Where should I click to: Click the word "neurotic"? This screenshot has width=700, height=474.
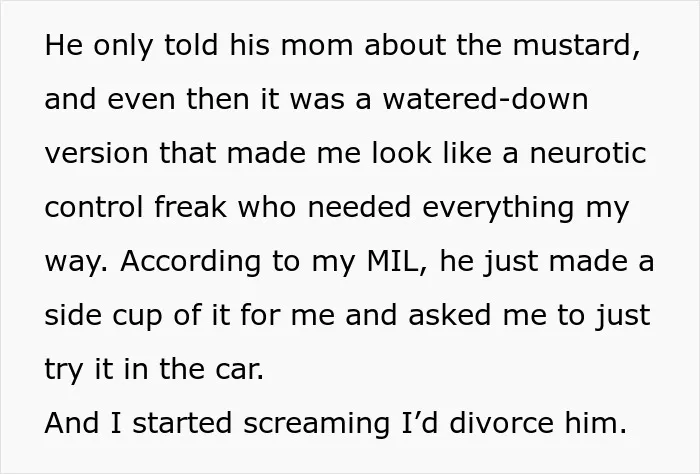tap(588, 153)
